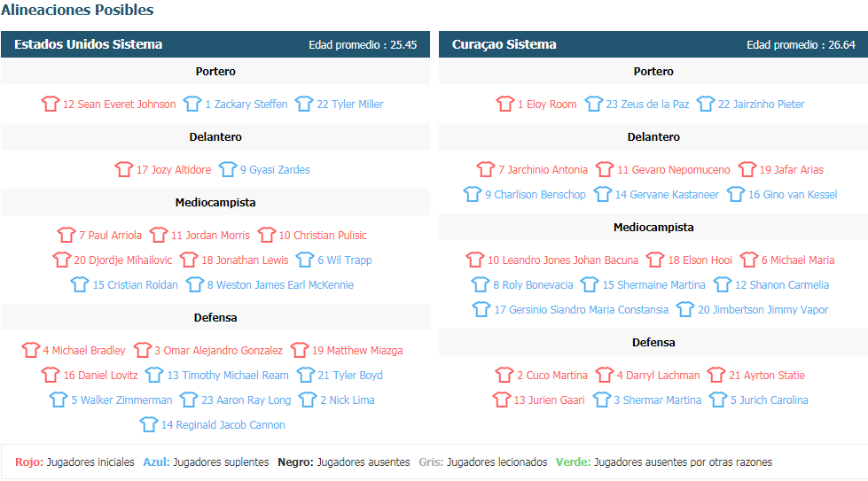The height and width of the screenshot is (481, 868).
Task: Click the blue jersey icon beside Jimbertson Jimmy Vapor
Action: (x=685, y=310)
